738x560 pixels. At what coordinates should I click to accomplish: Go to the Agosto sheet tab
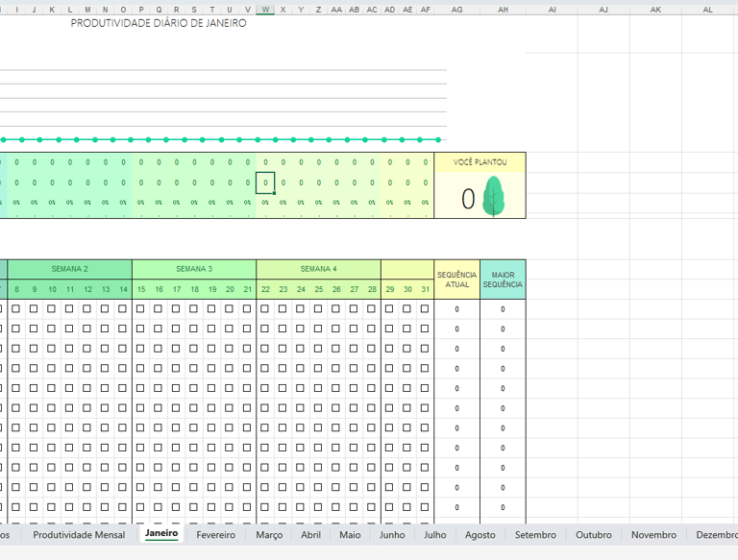480,535
